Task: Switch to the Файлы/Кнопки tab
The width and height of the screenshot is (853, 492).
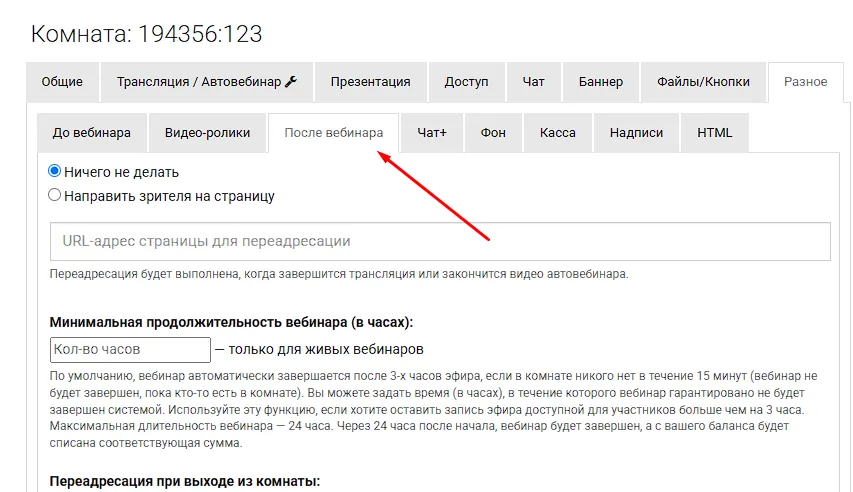Action: (x=703, y=82)
